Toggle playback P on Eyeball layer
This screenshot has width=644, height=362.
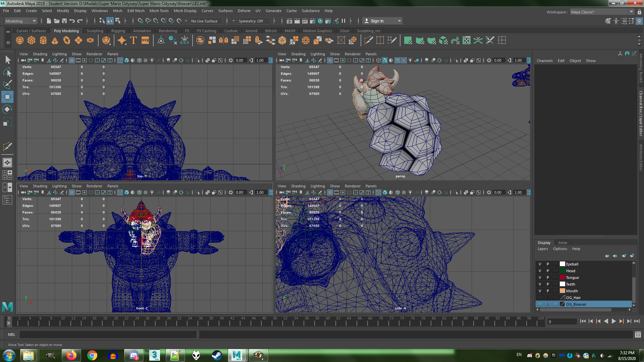click(548, 264)
